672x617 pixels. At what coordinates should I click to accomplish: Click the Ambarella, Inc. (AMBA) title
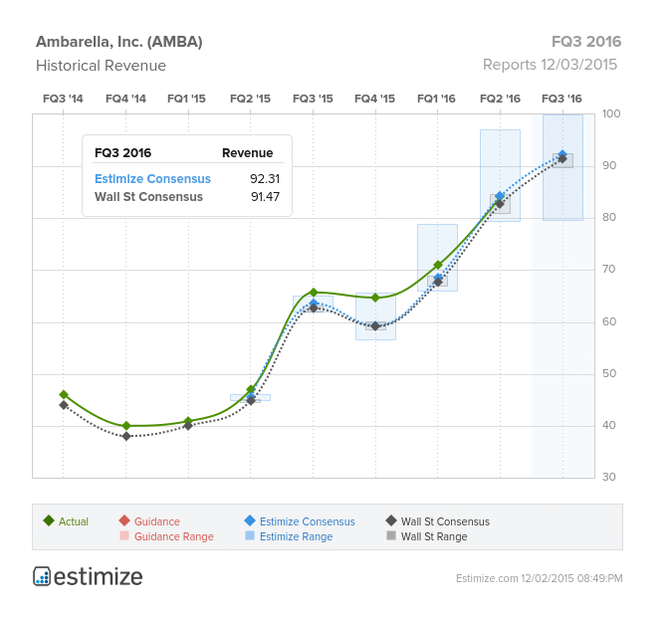click(x=119, y=42)
